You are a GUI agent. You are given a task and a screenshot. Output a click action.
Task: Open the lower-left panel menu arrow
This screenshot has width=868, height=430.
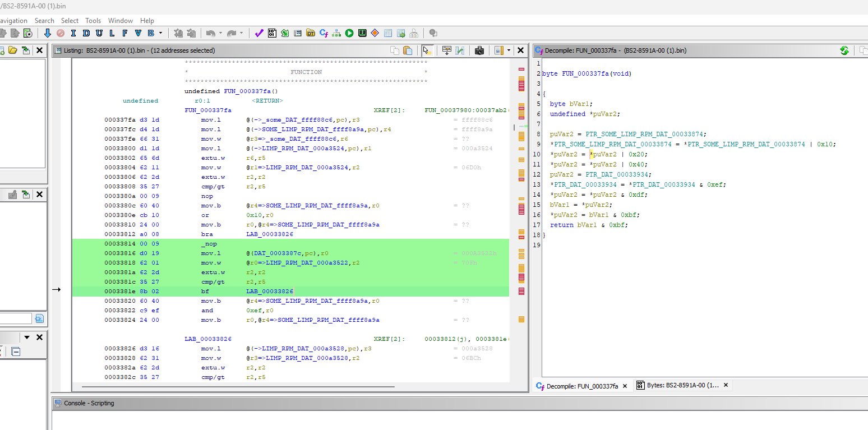pyautogui.click(x=26, y=337)
